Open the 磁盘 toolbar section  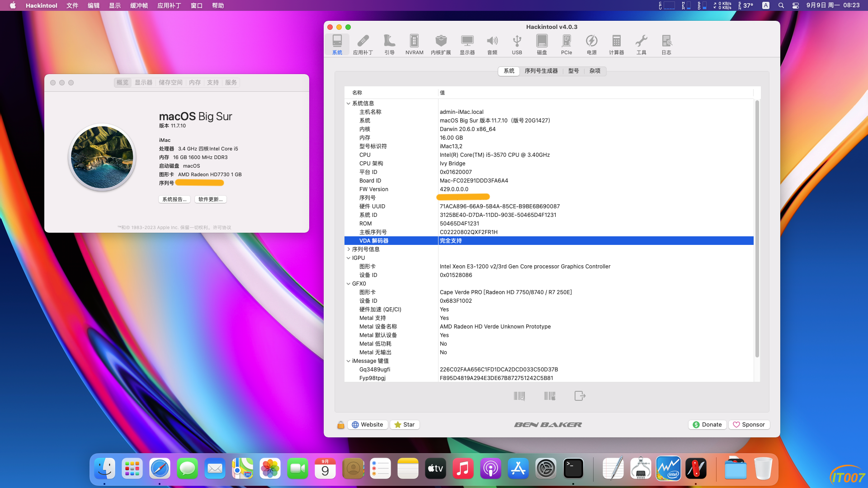(x=542, y=44)
